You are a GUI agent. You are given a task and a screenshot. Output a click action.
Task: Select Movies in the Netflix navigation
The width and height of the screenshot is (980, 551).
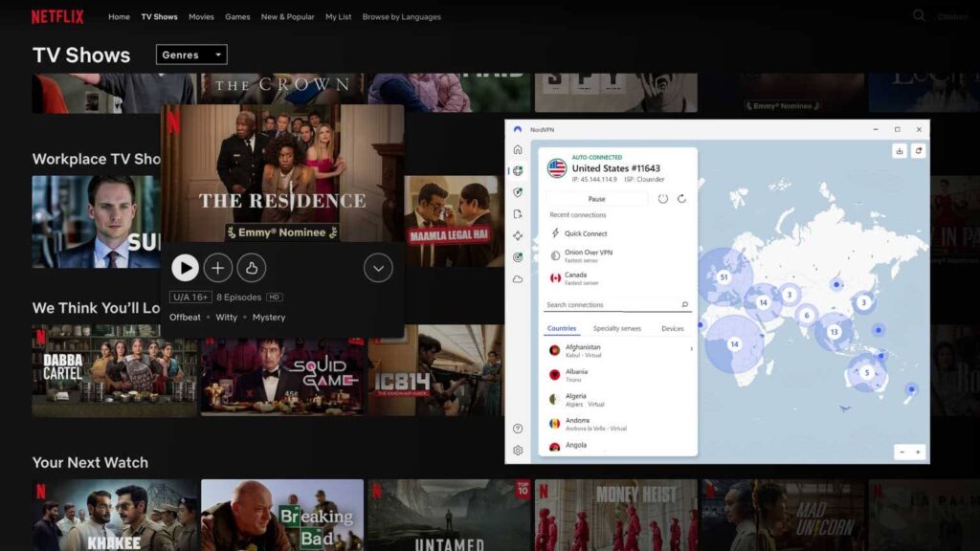(201, 16)
